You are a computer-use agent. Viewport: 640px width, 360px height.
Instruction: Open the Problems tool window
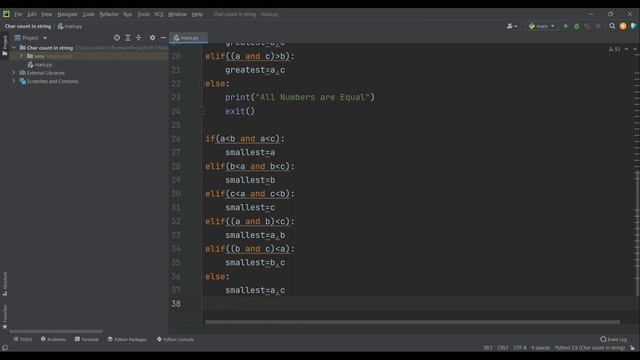(x=53, y=339)
